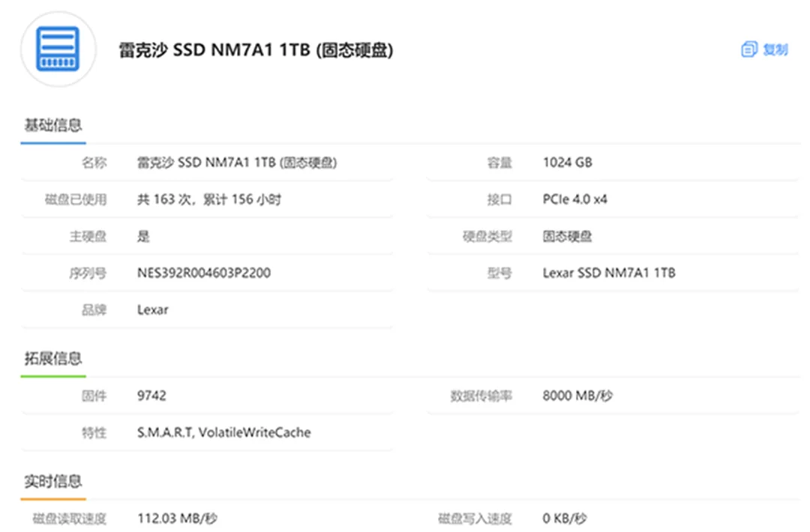Click the 硬盘类型 field label
The height and width of the screenshot is (532, 810).
point(487,236)
